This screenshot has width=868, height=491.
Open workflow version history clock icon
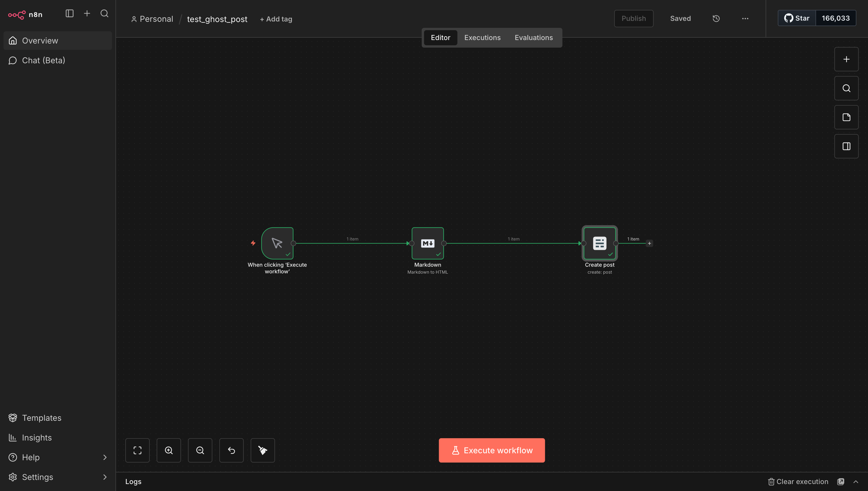[x=716, y=19]
